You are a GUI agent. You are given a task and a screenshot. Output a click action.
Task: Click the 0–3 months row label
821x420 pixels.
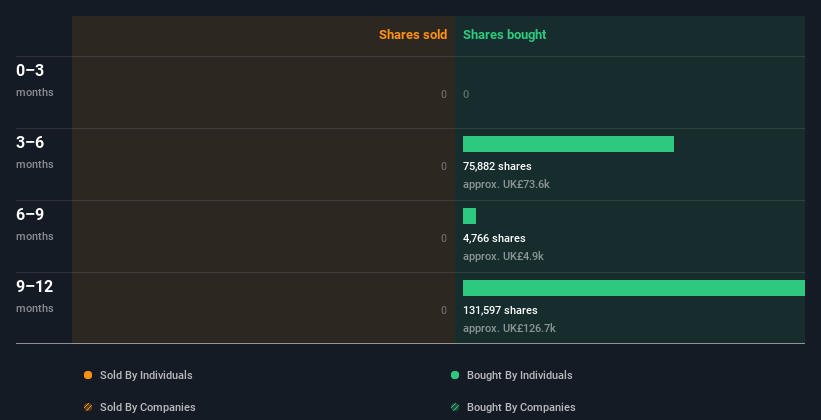35,80
